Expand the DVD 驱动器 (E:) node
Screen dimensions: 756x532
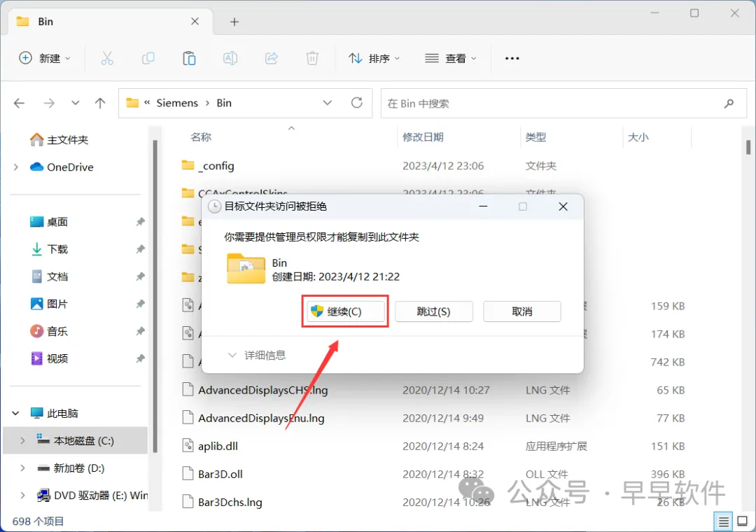[x=22, y=496]
